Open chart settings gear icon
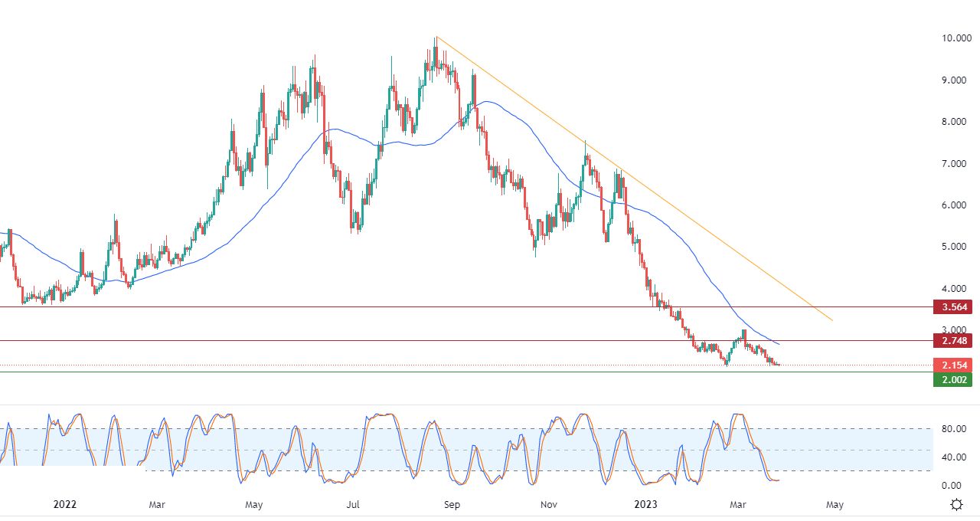980x521 pixels. point(956,504)
